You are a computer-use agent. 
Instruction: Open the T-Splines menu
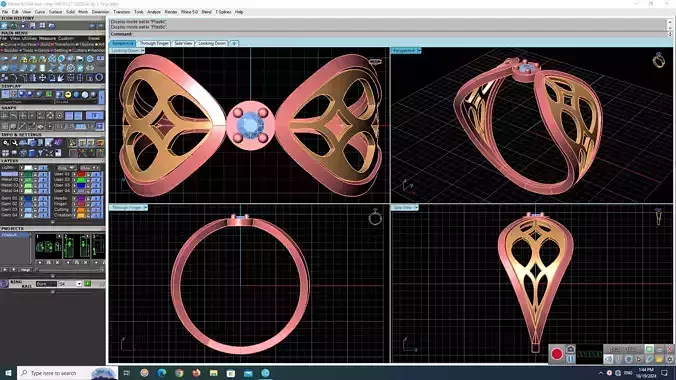coord(223,12)
